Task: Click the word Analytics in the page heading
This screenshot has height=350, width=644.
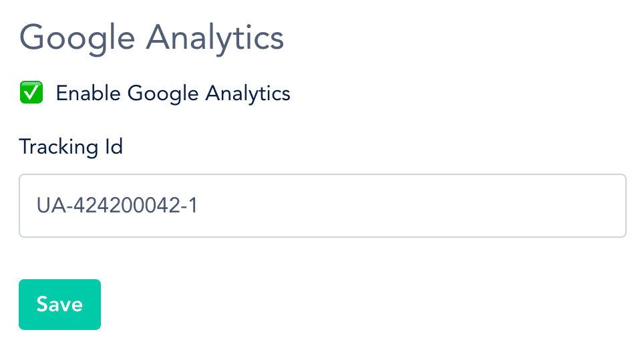Action: (x=215, y=38)
